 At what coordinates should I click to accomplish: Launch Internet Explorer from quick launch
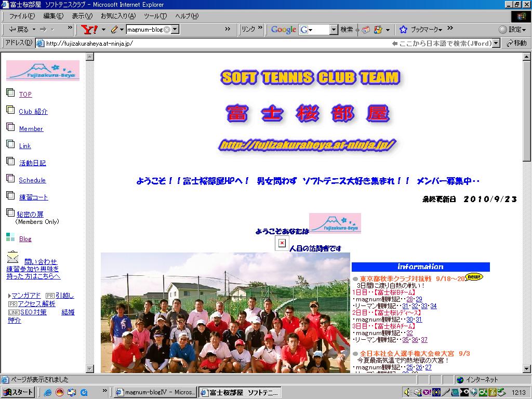pyautogui.click(x=48, y=393)
